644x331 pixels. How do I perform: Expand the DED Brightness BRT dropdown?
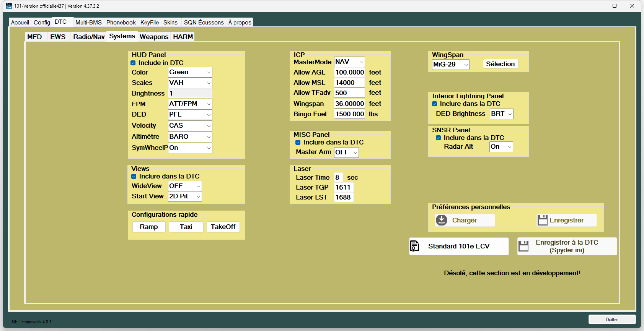[501, 114]
